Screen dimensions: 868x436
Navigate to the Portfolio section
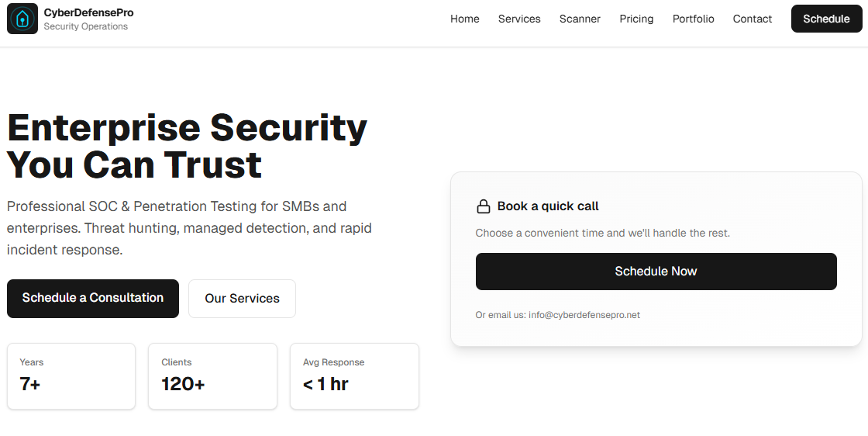693,19
